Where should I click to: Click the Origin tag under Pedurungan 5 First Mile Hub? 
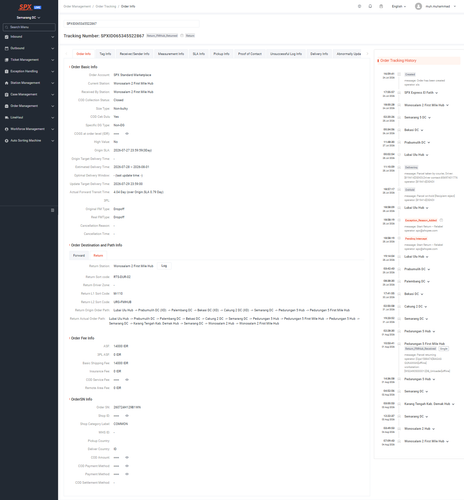click(444, 349)
